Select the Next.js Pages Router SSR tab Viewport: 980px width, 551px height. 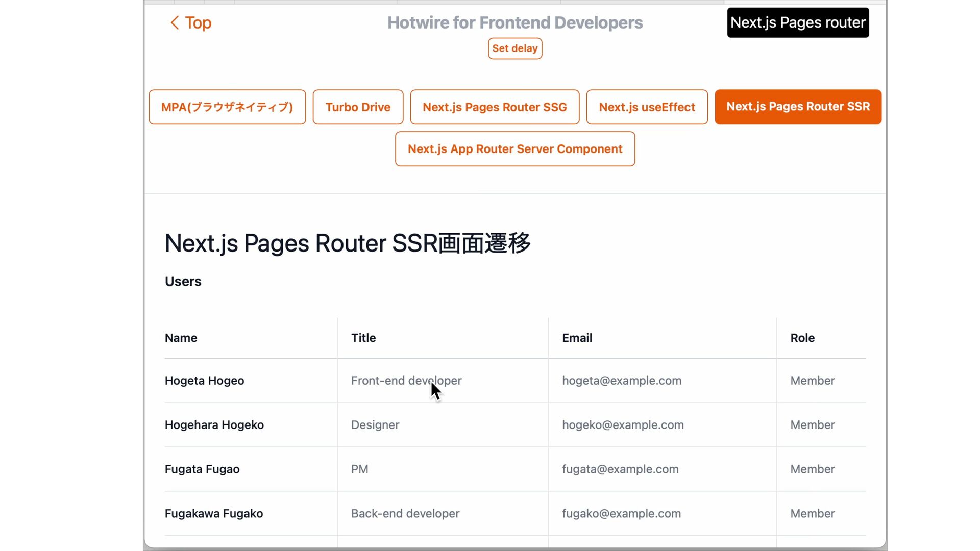coord(798,107)
